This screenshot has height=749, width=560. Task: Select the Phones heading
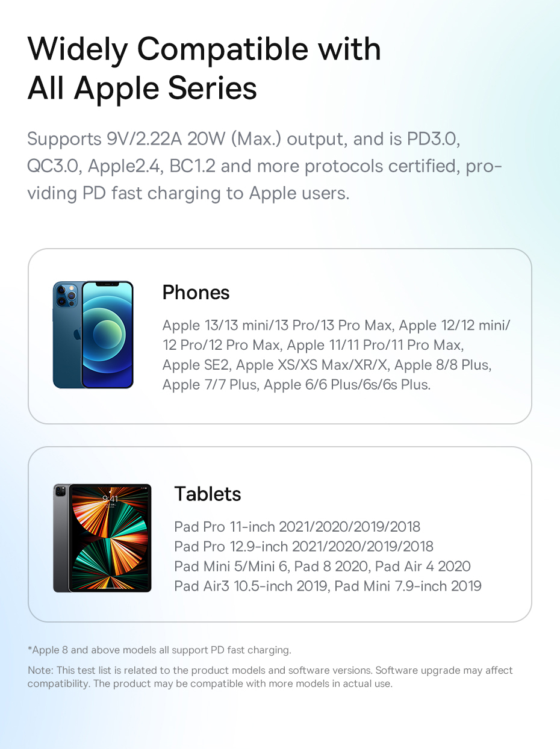(196, 293)
